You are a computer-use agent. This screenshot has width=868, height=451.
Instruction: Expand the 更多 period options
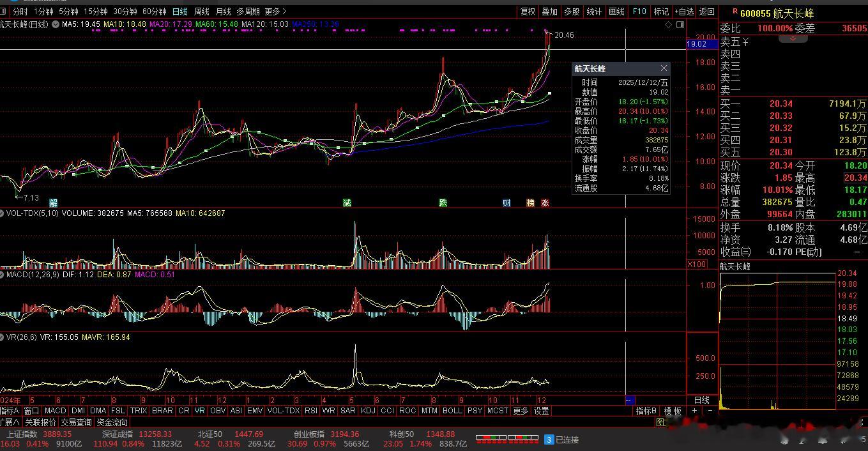pyautogui.click(x=275, y=11)
